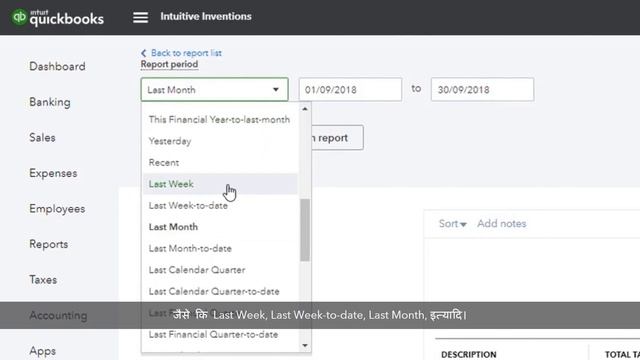Click the QuickBooks logo
This screenshot has width=640, height=360.
[57, 18]
